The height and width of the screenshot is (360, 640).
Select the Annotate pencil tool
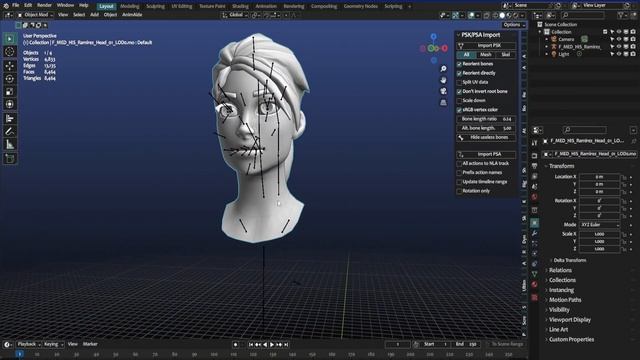coord(10,131)
